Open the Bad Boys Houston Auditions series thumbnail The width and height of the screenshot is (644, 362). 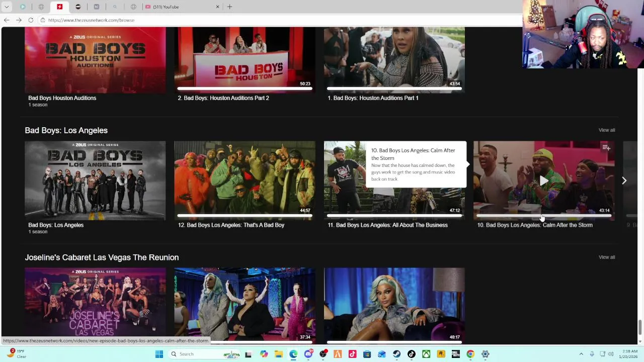click(95, 60)
